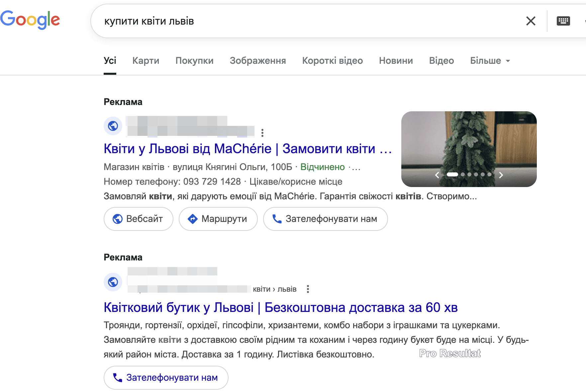The width and height of the screenshot is (586, 392).
Task: Click the Маршрути directions button
Action: (x=218, y=219)
